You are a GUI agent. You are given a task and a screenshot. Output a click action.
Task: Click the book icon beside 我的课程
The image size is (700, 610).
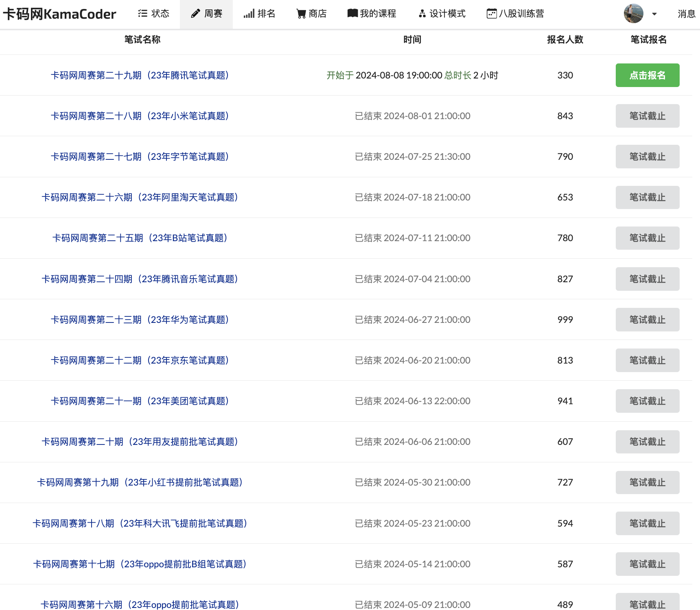click(x=352, y=13)
